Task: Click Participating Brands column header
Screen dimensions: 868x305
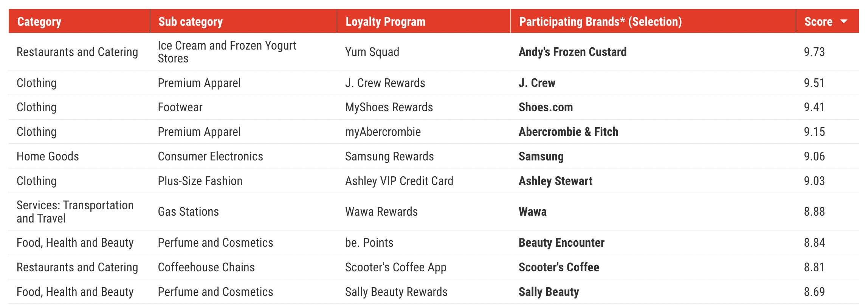Action: click(x=600, y=22)
